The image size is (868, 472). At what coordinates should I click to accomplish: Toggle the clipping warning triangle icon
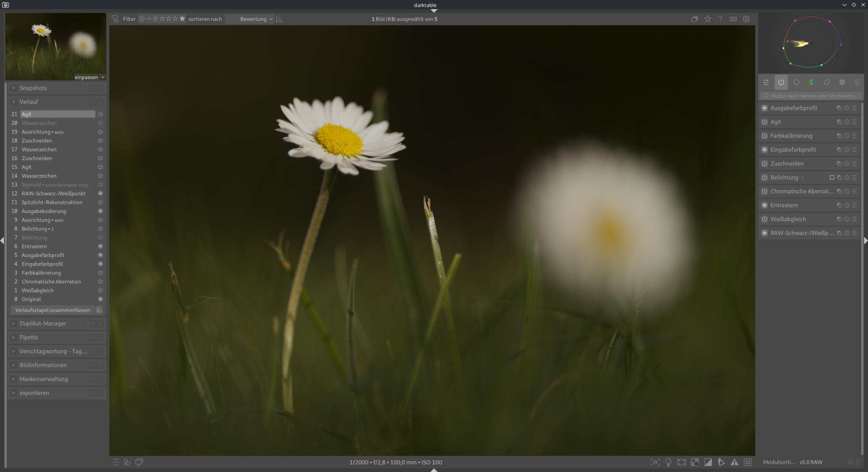coord(734,462)
